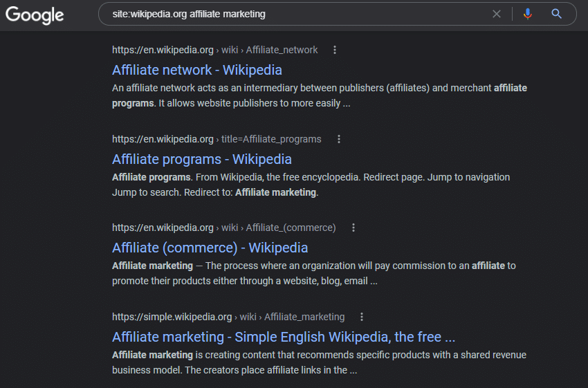
Task: Click the Google logo
Action: [35, 15]
